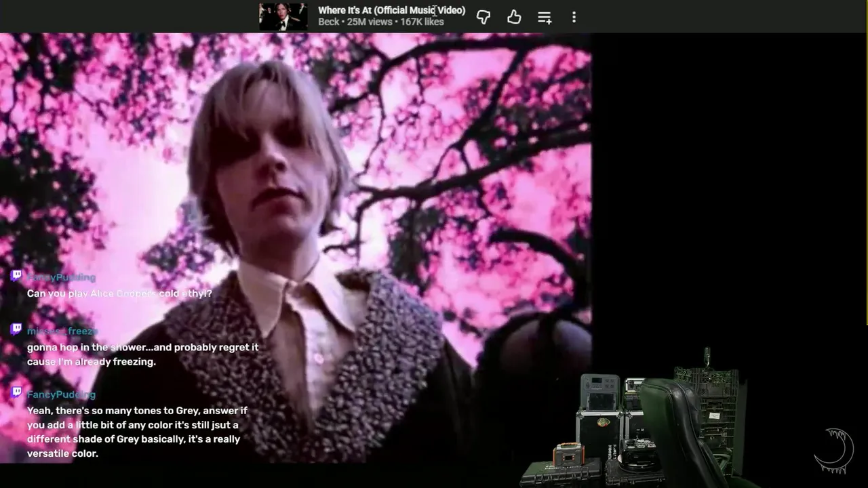Image resolution: width=868 pixels, height=488 pixels.
Task: Click the Beck video thumbnail in header
Action: (283, 16)
